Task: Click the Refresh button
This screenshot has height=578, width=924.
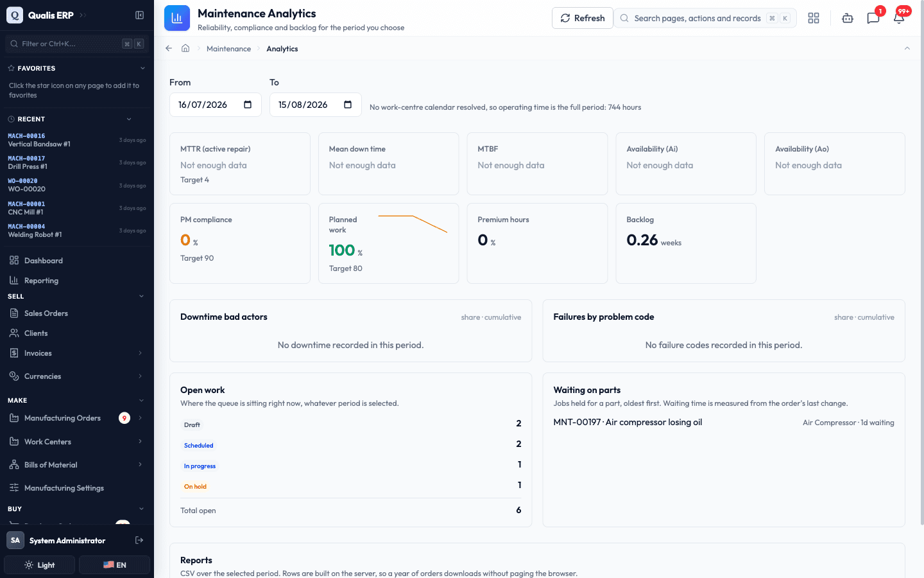Action: (x=583, y=18)
